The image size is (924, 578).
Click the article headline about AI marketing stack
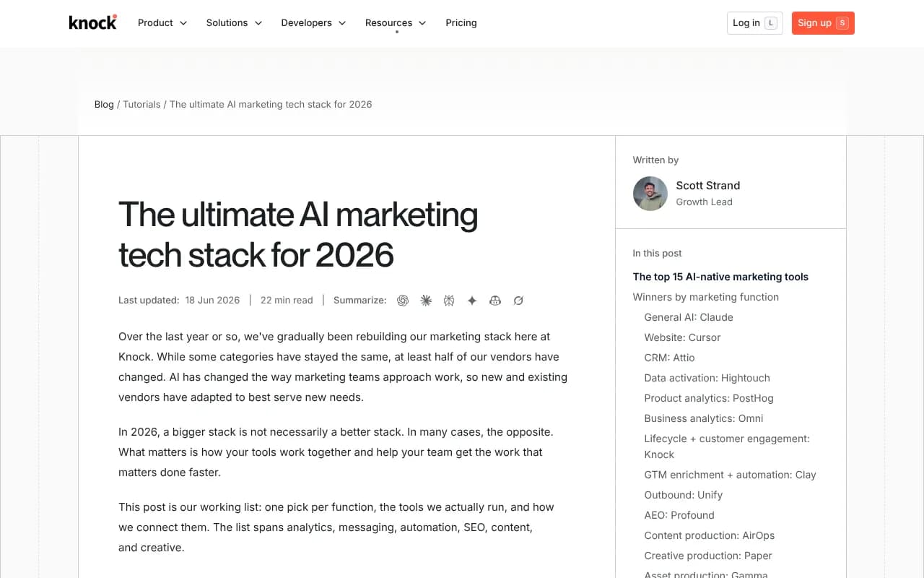point(298,235)
